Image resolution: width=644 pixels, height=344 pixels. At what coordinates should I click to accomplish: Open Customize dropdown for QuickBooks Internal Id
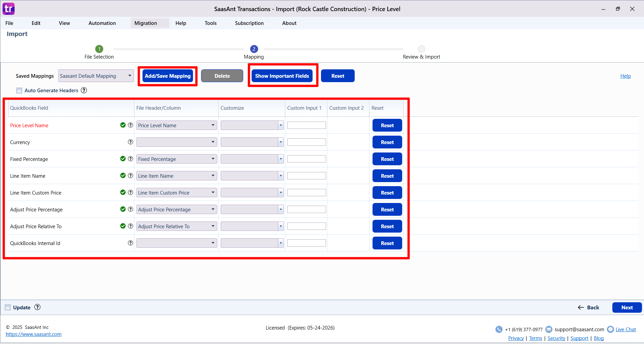click(x=252, y=243)
